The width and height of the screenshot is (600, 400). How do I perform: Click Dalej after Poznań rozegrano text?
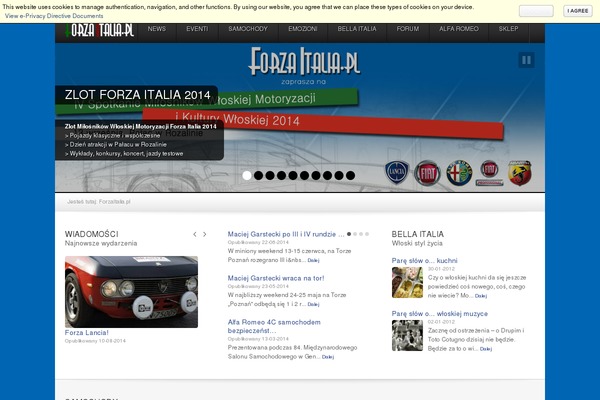313,260
